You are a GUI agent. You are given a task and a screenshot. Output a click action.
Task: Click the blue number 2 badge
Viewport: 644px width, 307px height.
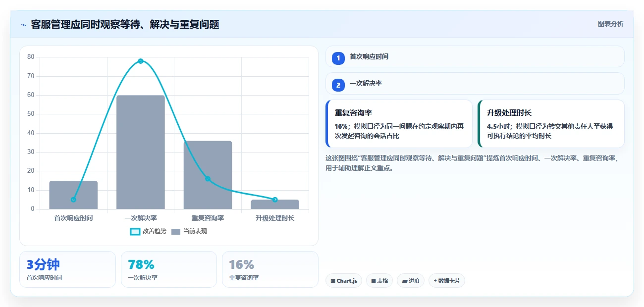pyautogui.click(x=338, y=85)
